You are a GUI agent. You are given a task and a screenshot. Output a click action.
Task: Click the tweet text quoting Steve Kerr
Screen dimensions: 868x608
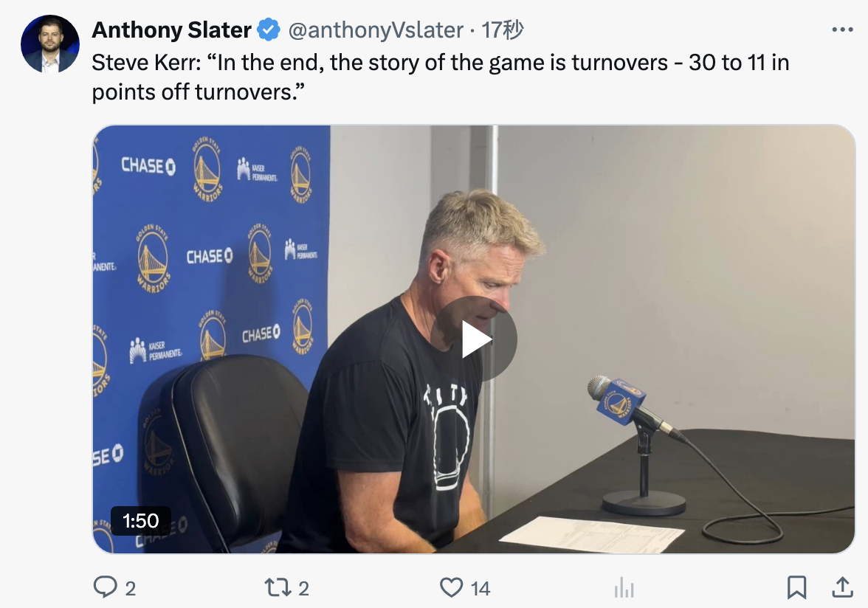440,77
